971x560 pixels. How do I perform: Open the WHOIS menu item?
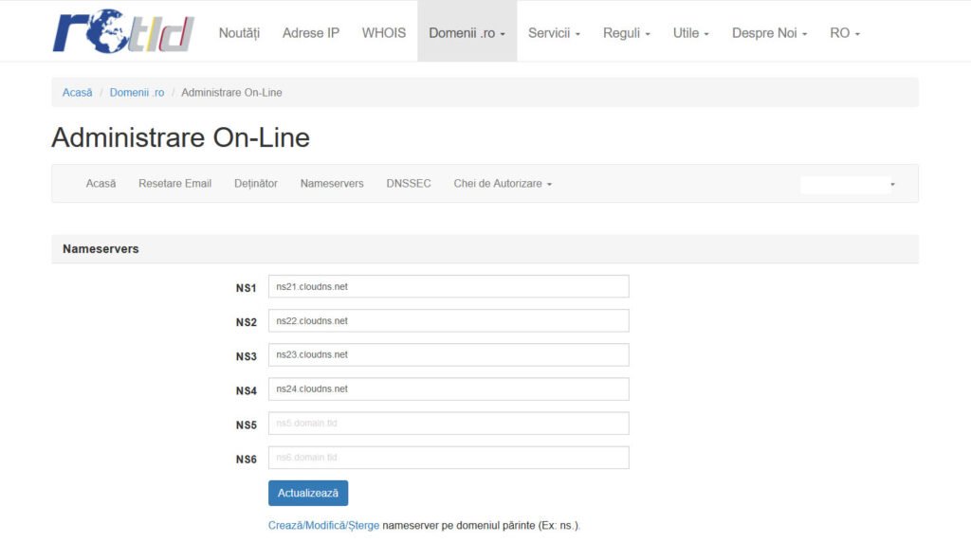(383, 31)
